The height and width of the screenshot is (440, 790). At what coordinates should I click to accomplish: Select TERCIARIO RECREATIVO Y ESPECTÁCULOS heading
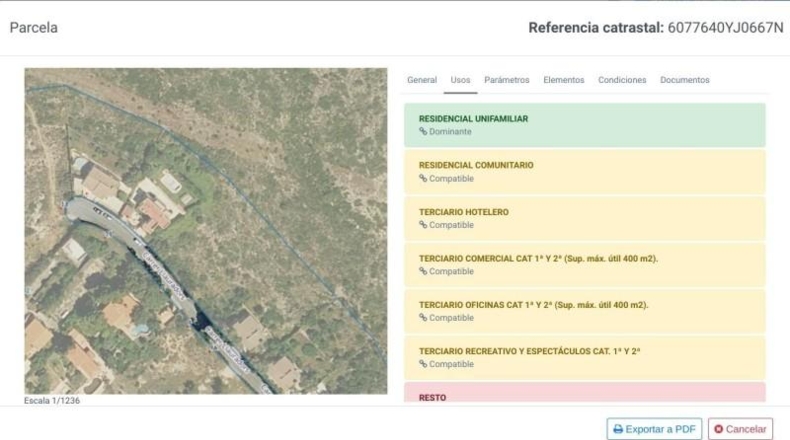[x=530, y=351]
